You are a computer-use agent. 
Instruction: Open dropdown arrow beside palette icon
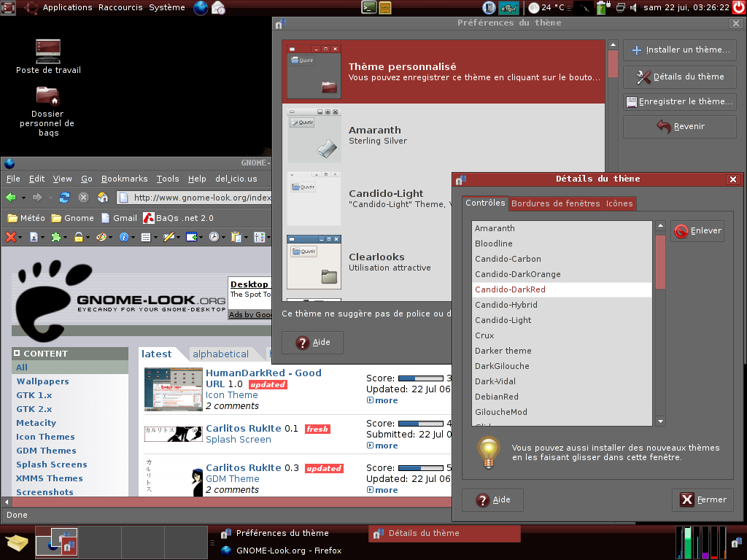point(110,237)
